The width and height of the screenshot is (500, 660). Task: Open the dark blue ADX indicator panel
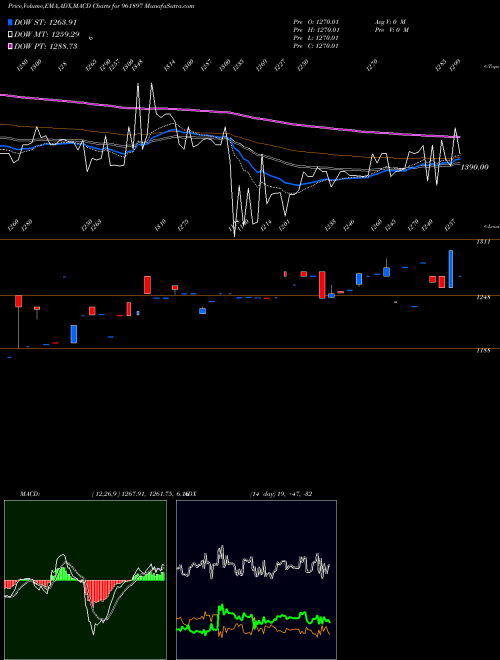pos(256,580)
